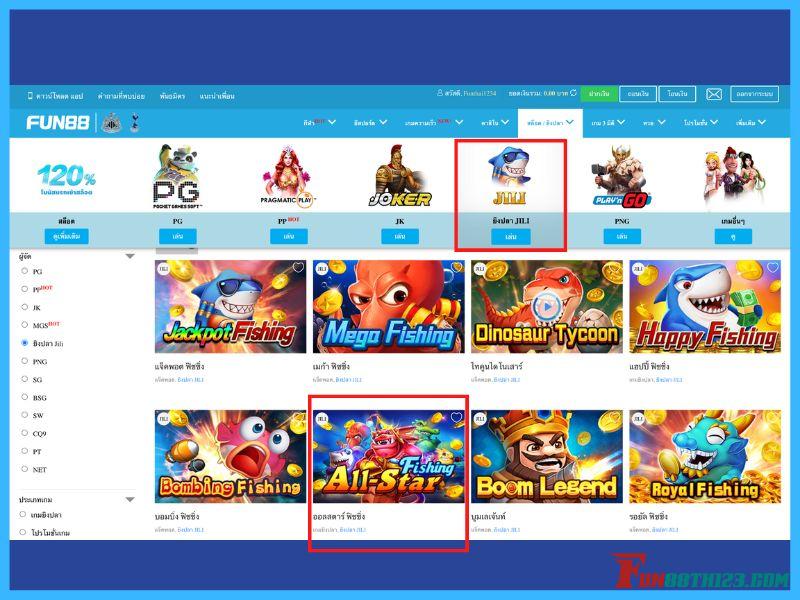Click the phone download app icon
Viewport: 800px width, 600px height.
pyautogui.click(x=30, y=95)
